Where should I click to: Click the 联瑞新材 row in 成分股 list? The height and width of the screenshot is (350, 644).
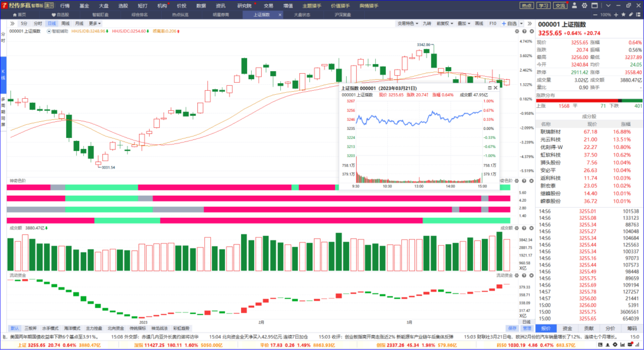589,132
